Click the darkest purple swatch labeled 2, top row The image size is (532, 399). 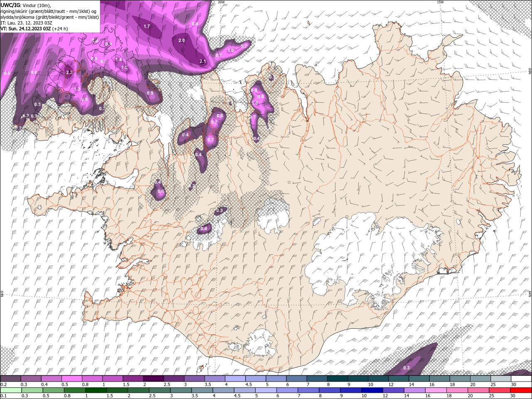coord(153,379)
